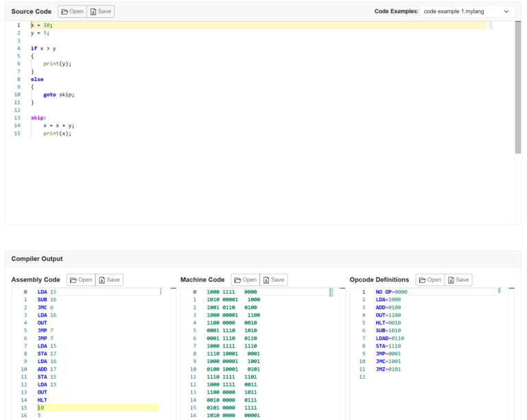The width and height of the screenshot is (527, 420).
Task: Click the 'goto skip;' statement
Action: [59, 95]
